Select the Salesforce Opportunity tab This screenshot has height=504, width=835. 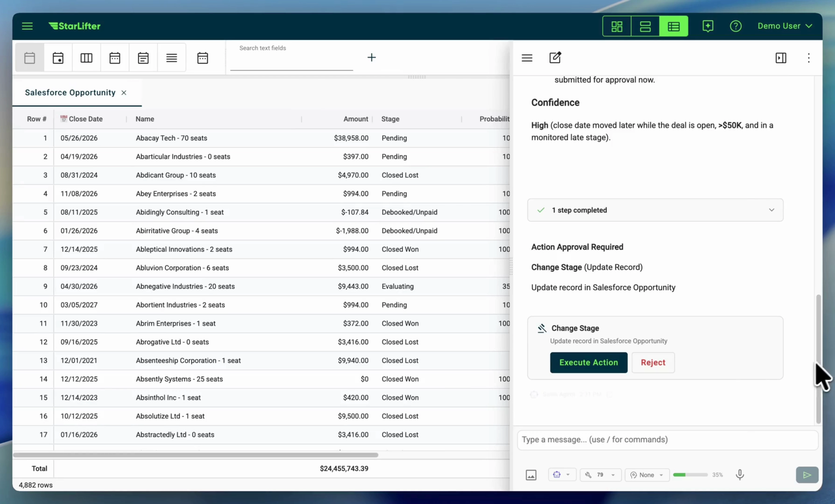[70, 92]
